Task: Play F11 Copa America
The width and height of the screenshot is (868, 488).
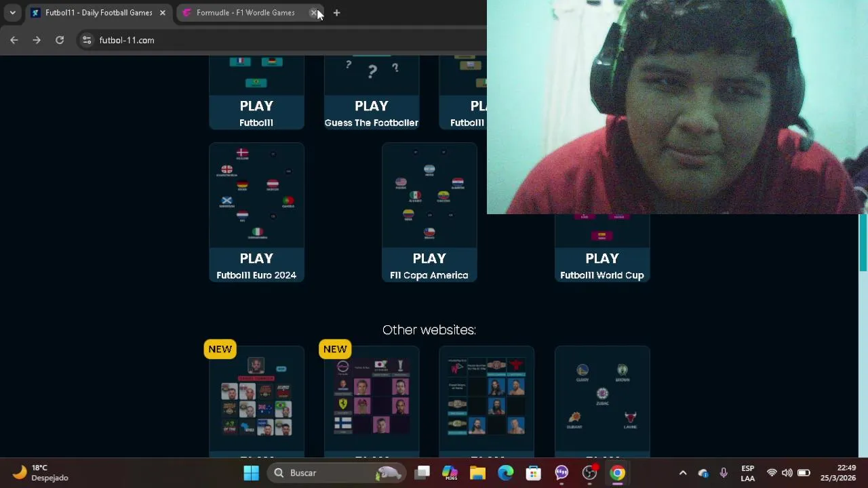Action: tap(429, 265)
